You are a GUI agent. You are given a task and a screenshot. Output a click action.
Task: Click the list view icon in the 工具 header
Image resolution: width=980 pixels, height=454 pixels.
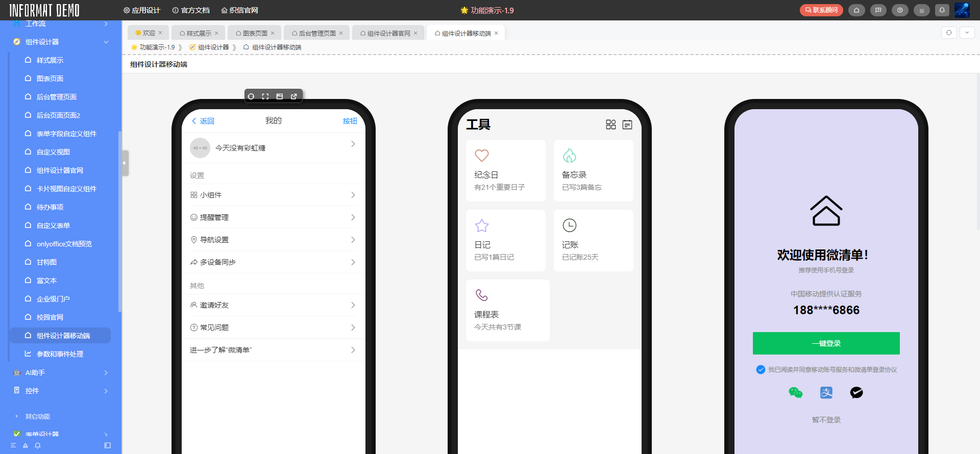[x=627, y=124]
